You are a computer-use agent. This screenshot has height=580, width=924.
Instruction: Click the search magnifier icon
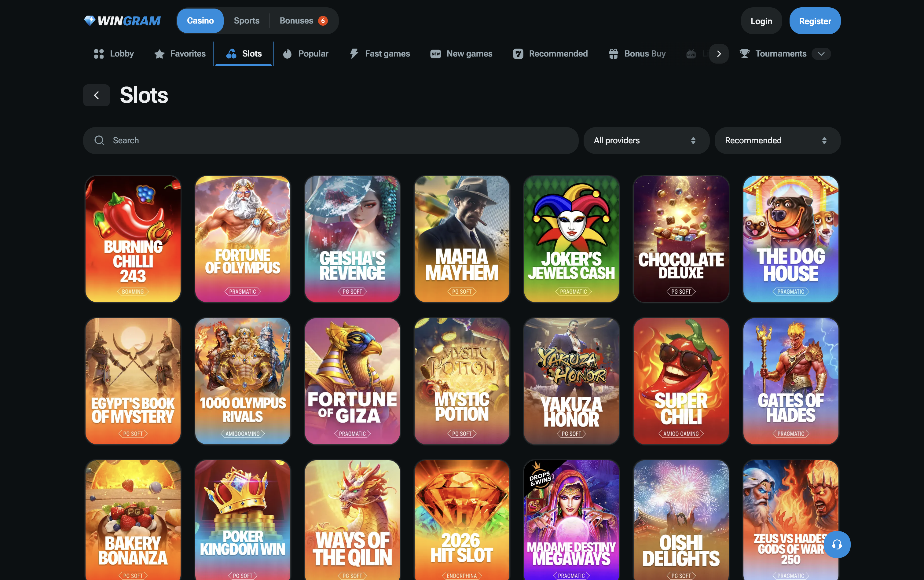tap(99, 140)
